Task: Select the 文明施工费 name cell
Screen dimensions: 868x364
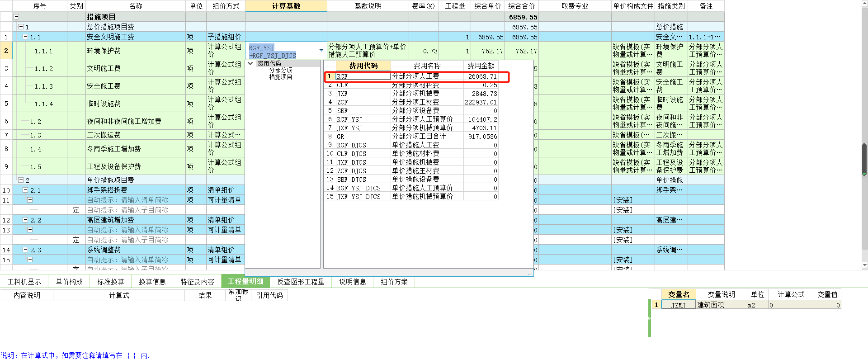Action: pyautogui.click(x=136, y=68)
